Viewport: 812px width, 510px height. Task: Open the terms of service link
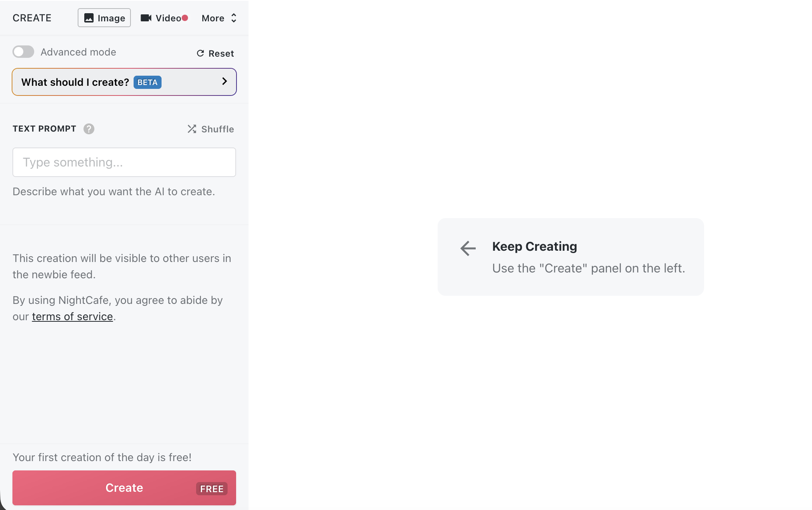click(x=72, y=316)
